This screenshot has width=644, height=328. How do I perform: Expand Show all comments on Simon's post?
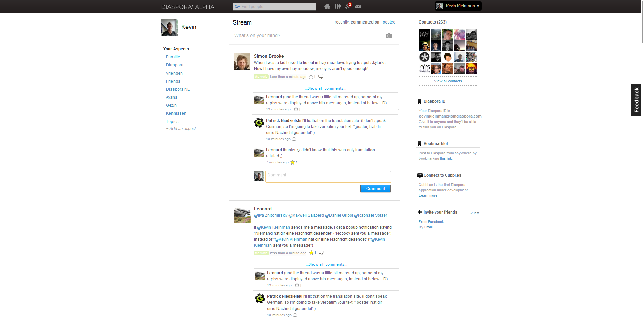325,88
